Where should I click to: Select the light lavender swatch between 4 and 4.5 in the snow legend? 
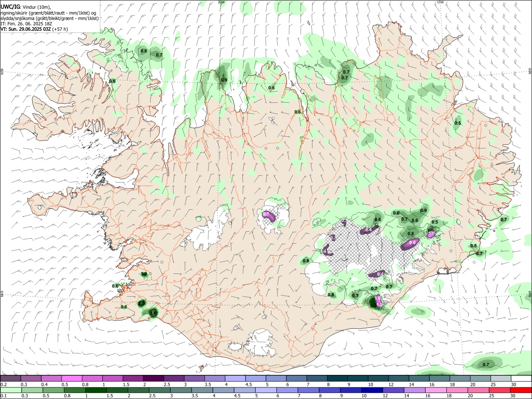pos(235,378)
